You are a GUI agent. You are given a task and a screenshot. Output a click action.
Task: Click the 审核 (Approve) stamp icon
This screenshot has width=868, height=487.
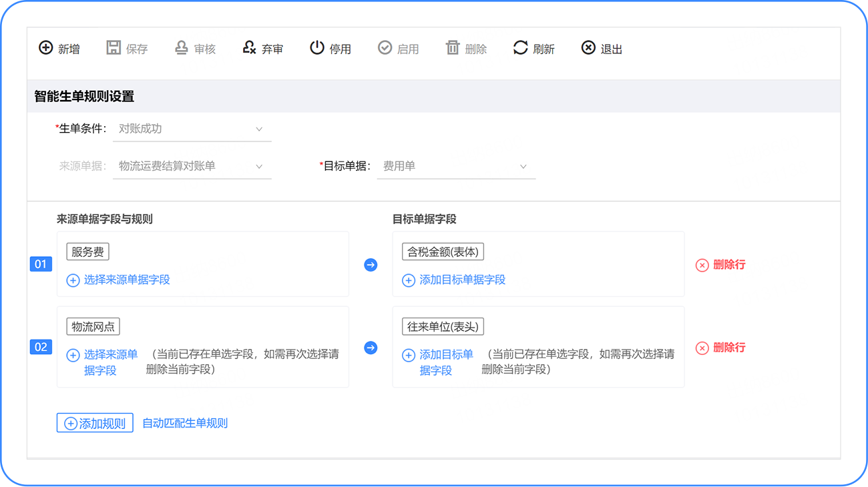tap(181, 48)
